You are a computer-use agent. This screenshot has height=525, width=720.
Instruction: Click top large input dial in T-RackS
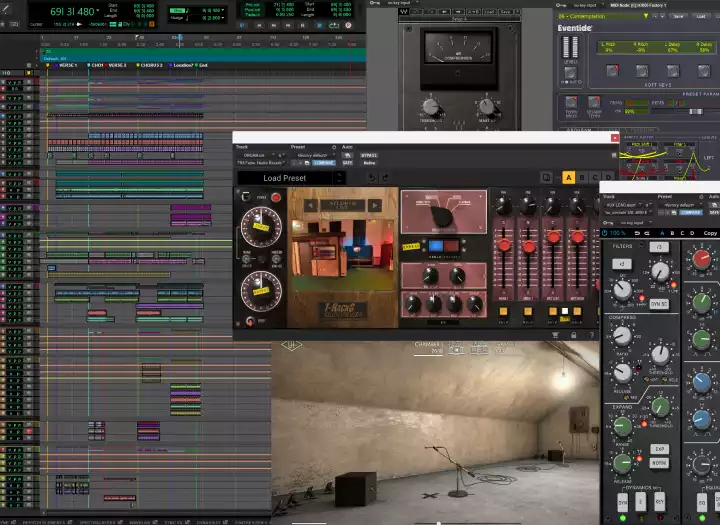(261, 227)
